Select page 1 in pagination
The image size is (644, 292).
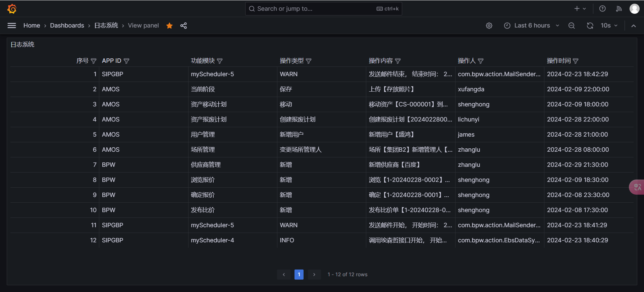tap(299, 275)
